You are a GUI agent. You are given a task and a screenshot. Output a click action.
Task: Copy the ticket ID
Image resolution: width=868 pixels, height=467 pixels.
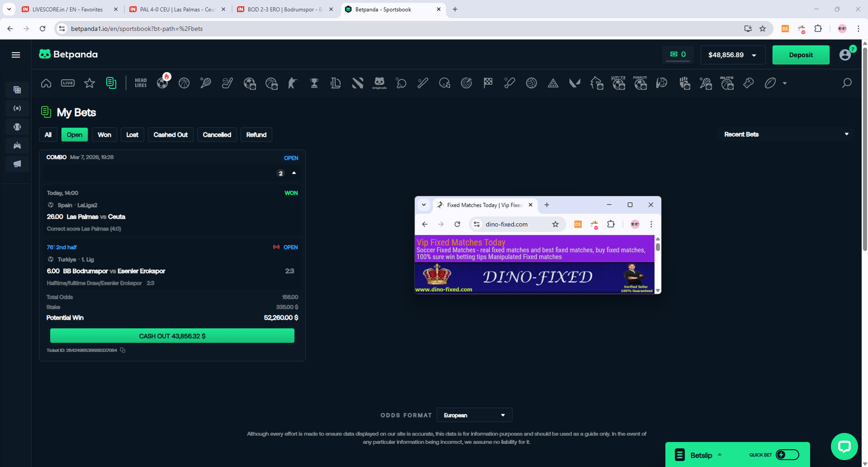tap(123, 350)
